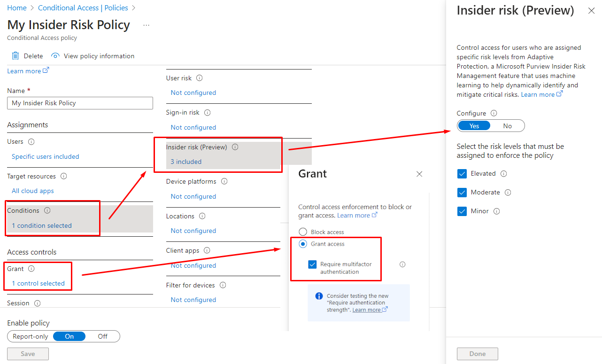
Task: Open Conditions '1 condition selected' section
Action: [42, 225]
